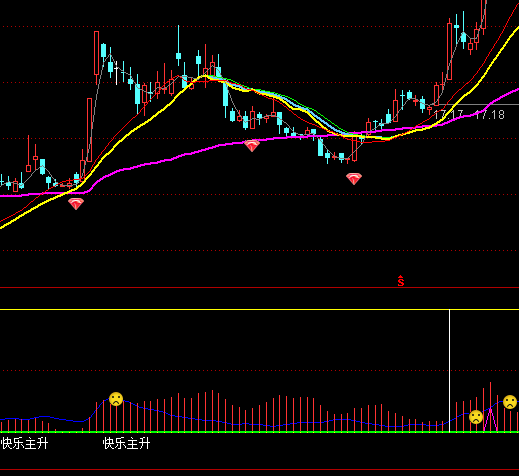The image size is (519, 476).
Task: Click the first 快乐主升 label on left
Action: pos(25,444)
